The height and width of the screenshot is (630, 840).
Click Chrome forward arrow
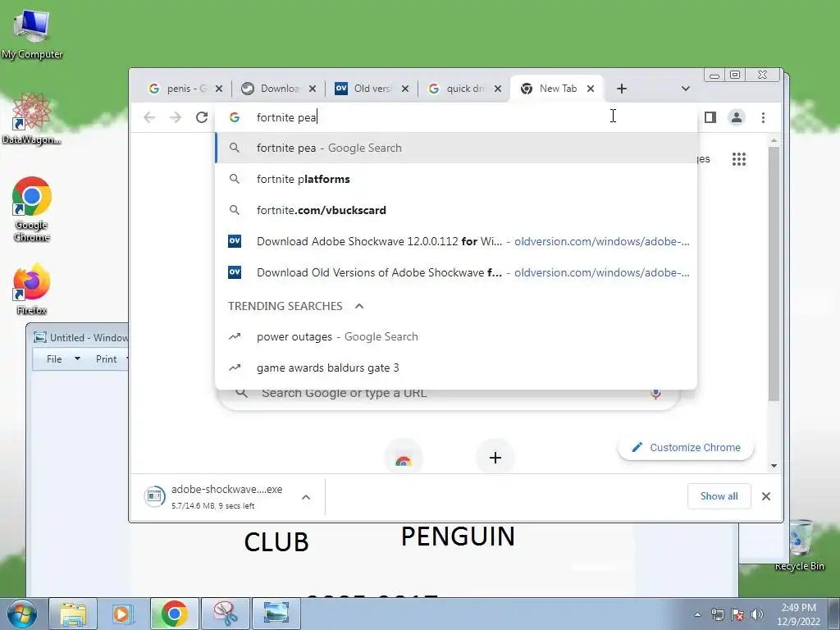coord(176,117)
